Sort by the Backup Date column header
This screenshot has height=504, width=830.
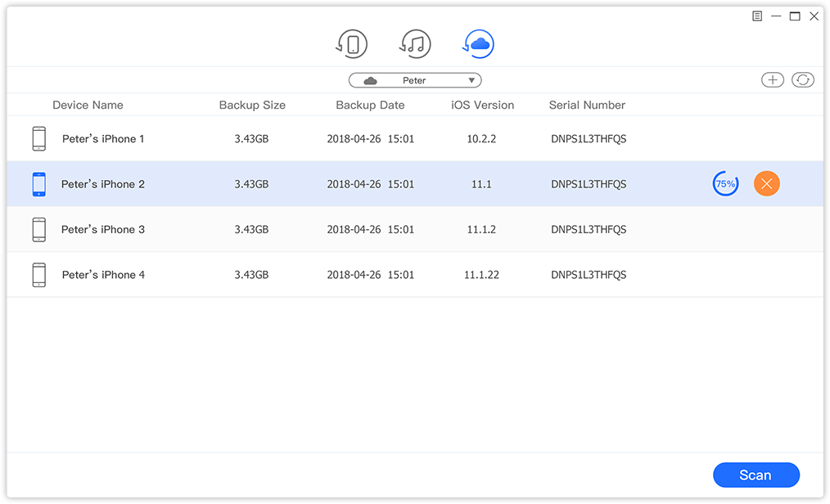pyautogui.click(x=371, y=106)
